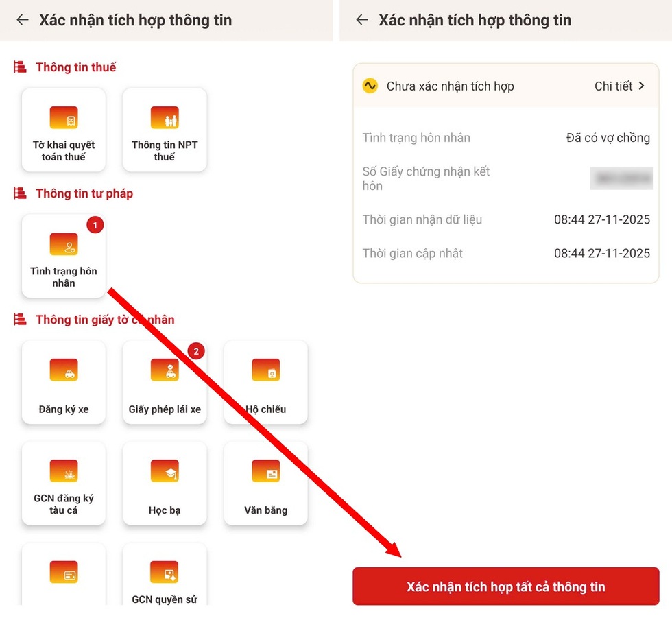Screen dimensions: 672x642
Task: Tap the Văn bằng tile
Action: 265,483
